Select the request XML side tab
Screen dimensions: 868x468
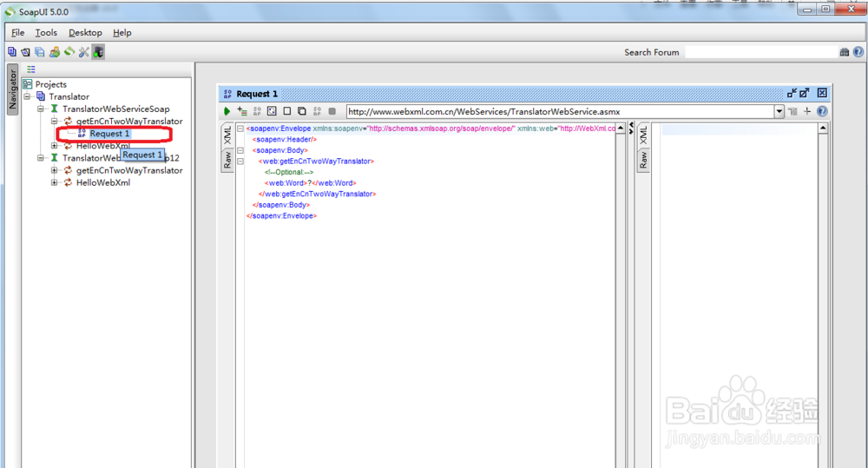[x=227, y=135]
